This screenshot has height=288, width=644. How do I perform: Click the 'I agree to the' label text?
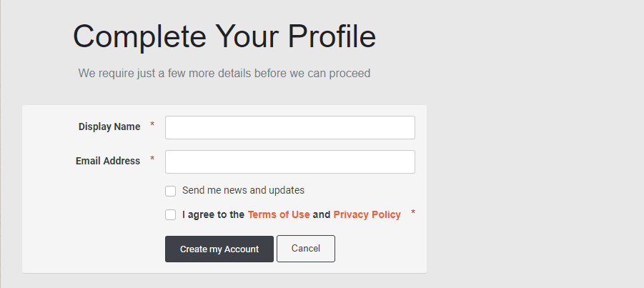(213, 214)
